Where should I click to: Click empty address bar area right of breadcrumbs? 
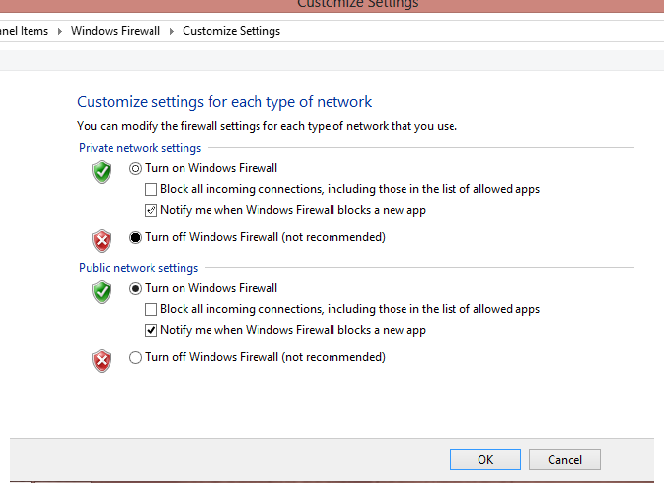point(470,31)
